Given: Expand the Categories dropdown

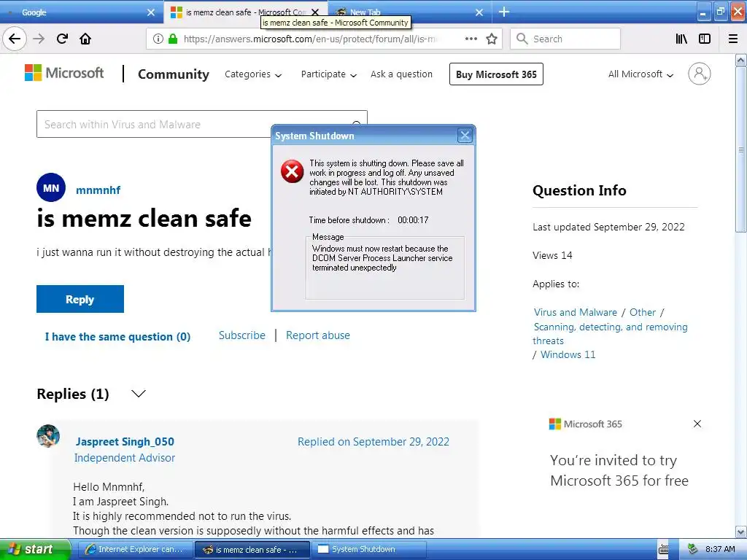Looking at the screenshot, I should click(x=253, y=74).
